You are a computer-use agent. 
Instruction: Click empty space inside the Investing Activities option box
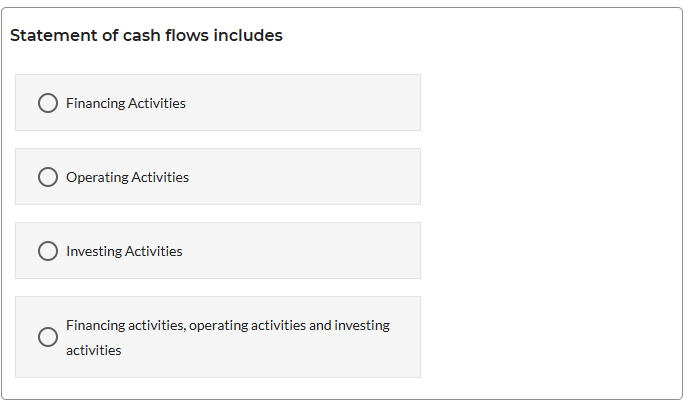click(x=320, y=251)
